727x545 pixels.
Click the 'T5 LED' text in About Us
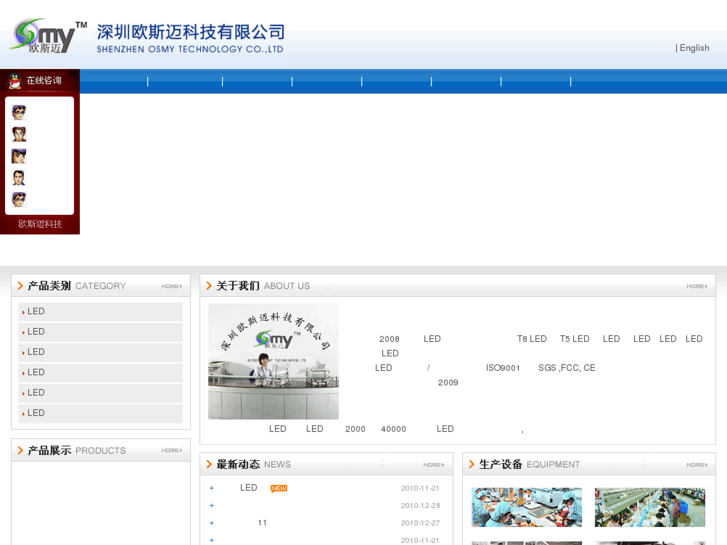[574, 339]
